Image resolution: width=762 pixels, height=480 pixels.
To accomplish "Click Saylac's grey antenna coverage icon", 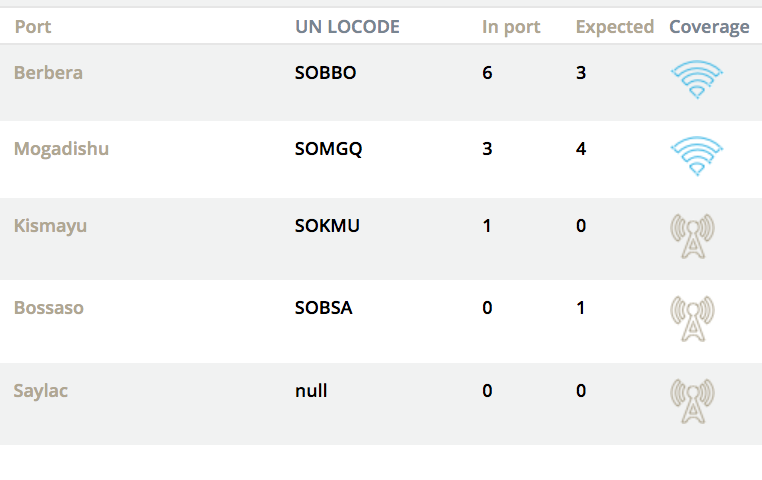I will [693, 401].
